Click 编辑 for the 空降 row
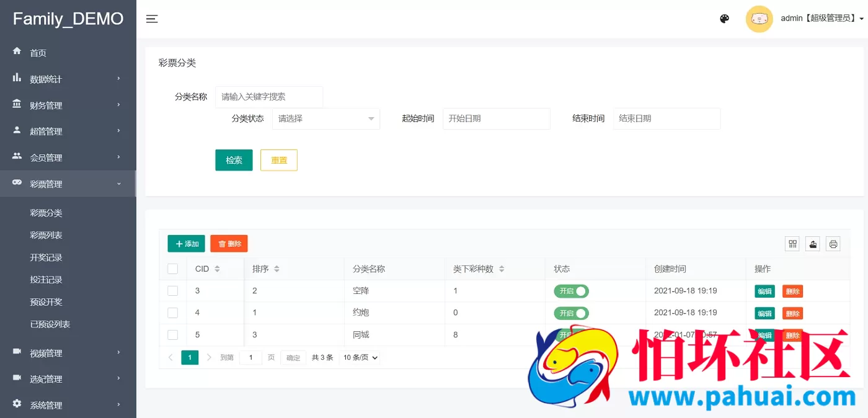 pos(764,291)
